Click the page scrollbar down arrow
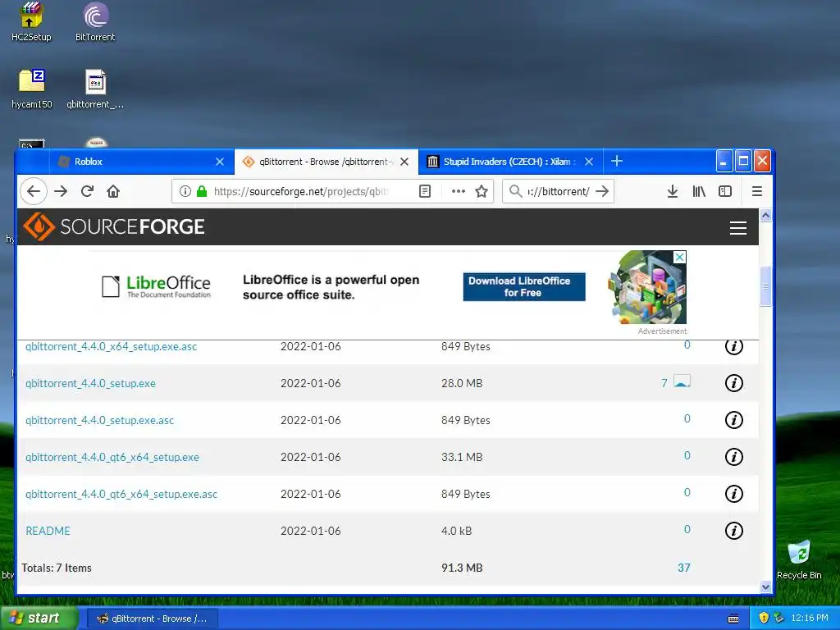 [765, 587]
